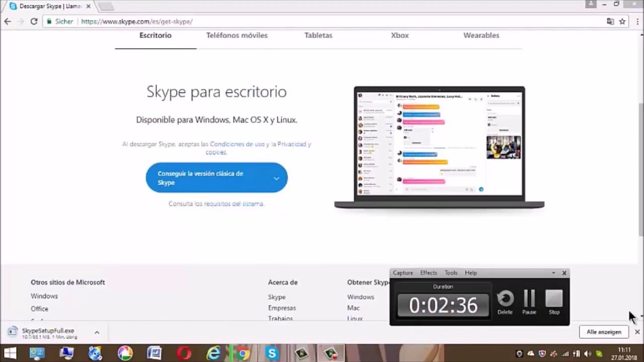Switch to Google Chrome in the taskbar
Image resolution: width=644 pixels, height=362 pixels.
pyautogui.click(x=243, y=353)
